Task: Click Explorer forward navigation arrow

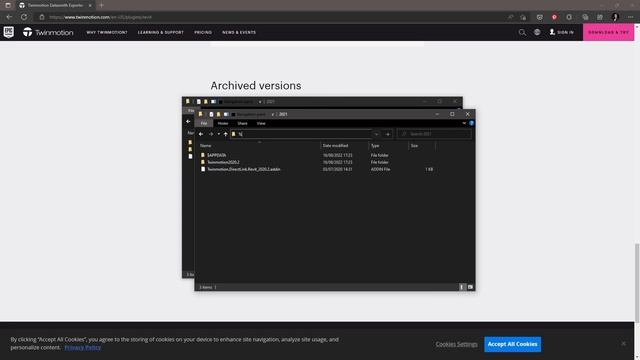Action: 211,134
